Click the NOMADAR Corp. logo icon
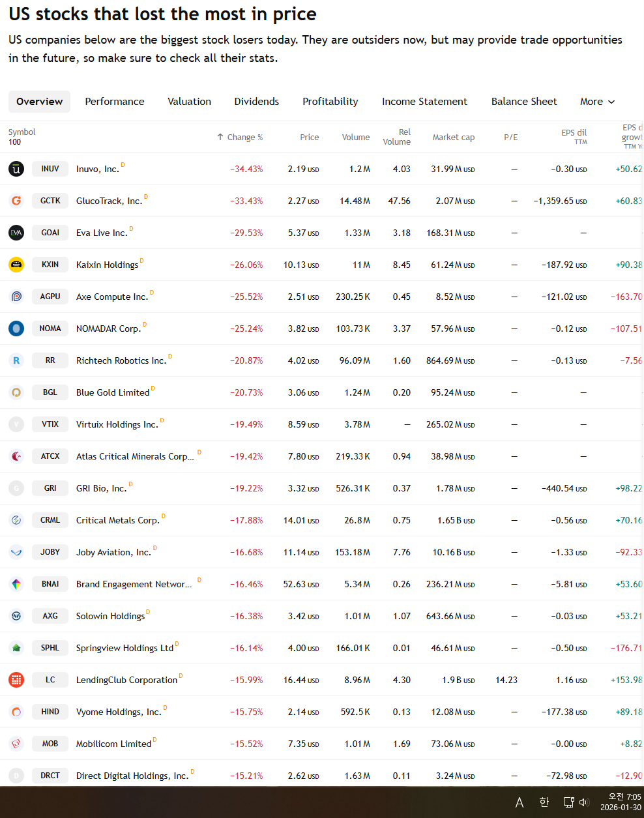 16,329
